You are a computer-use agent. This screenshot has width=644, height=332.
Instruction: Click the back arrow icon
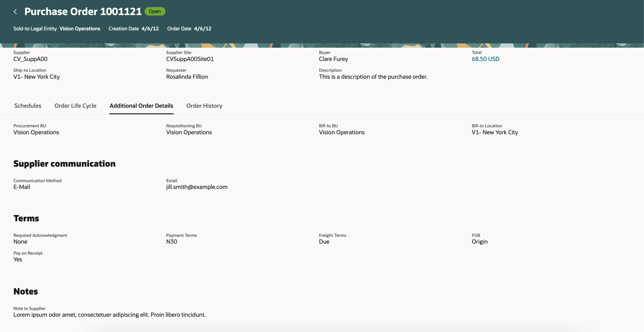(x=15, y=11)
